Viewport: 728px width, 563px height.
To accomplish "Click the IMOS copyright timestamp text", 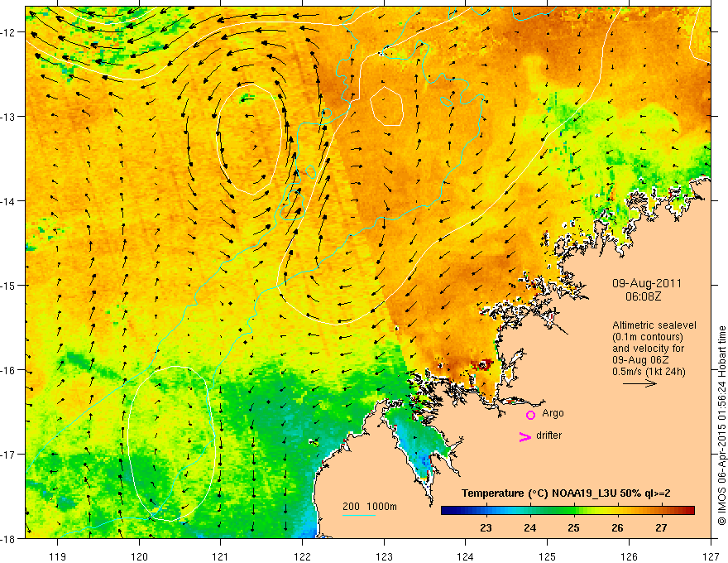I will (721, 426).
